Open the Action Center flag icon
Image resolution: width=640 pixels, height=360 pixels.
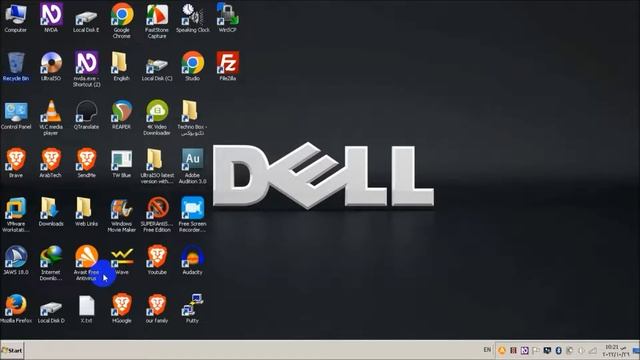pyautogui.click(x=536, y=351)
